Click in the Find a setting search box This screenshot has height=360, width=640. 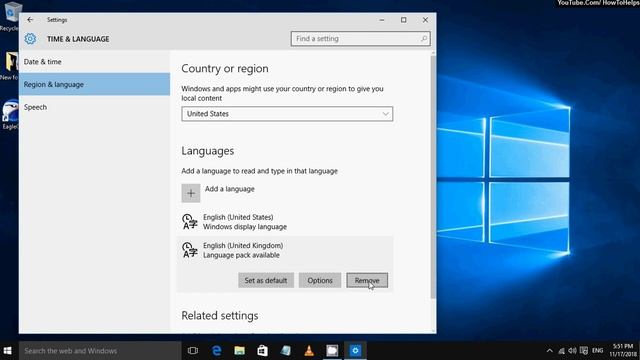point(360,39)
